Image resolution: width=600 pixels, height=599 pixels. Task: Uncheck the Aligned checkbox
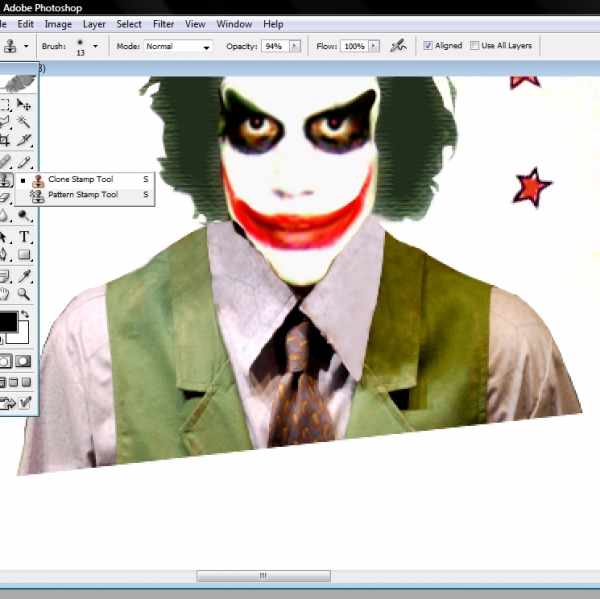pyautogui.click(x=428, y=46)
